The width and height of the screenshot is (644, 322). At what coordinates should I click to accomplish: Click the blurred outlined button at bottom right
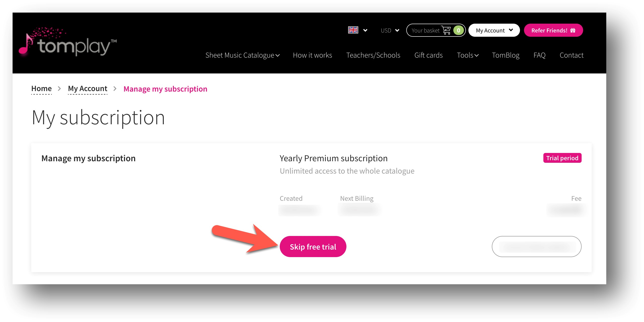537,247
